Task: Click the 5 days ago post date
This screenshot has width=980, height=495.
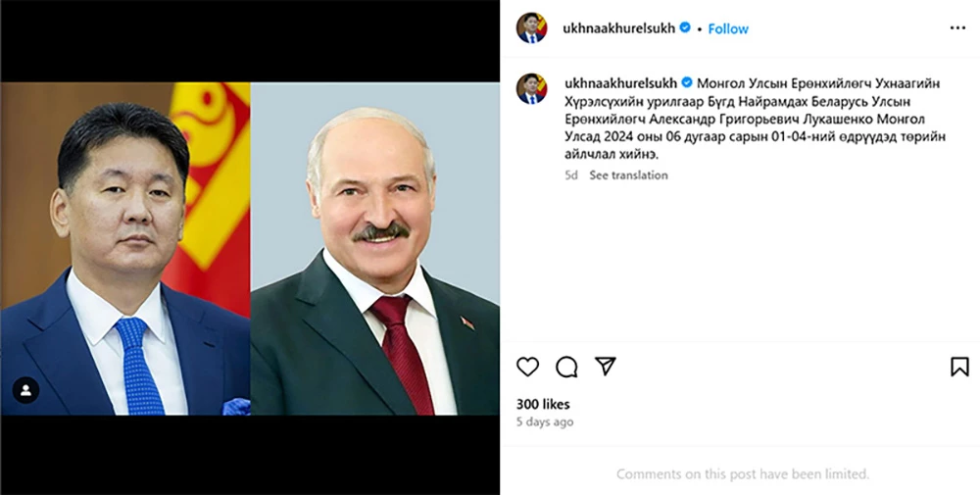Action: coord(544,421)
